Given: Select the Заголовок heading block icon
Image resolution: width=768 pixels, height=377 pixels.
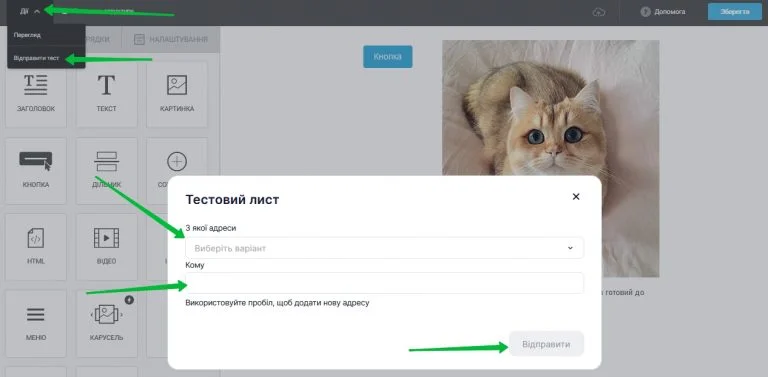Looking at the screenshot, I should [36, 85].
